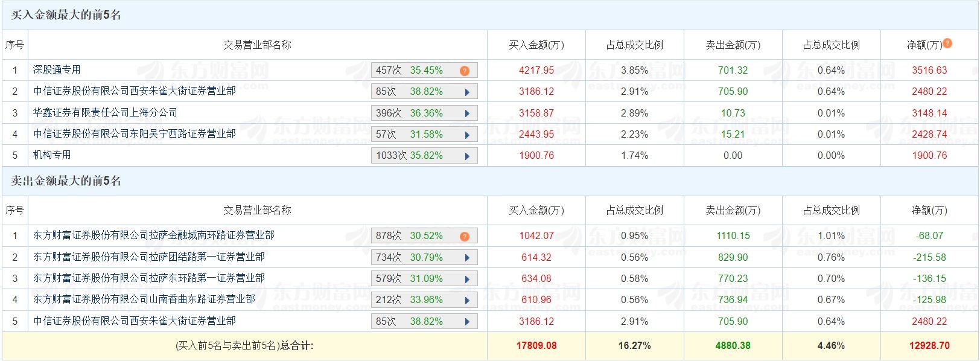Open 机构专用 link
Viewport: 980px width, 361px height.
coord(52,155)
